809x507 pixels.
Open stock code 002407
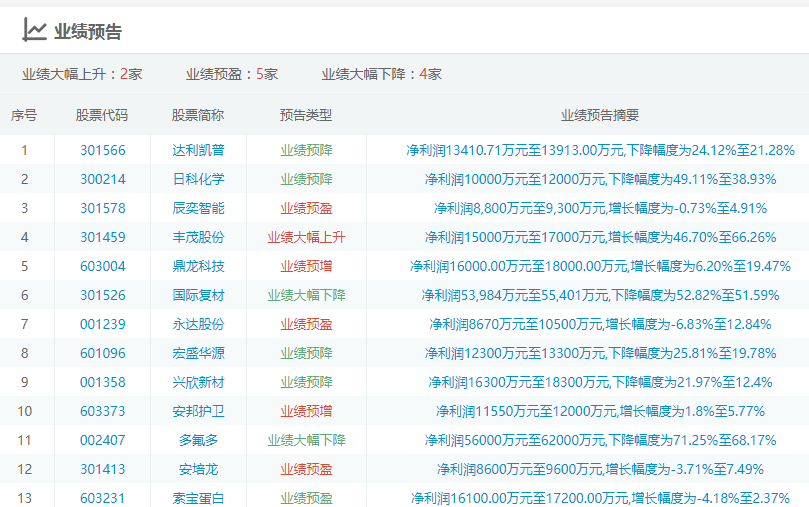pyautogui.click(x=103, y=440)
